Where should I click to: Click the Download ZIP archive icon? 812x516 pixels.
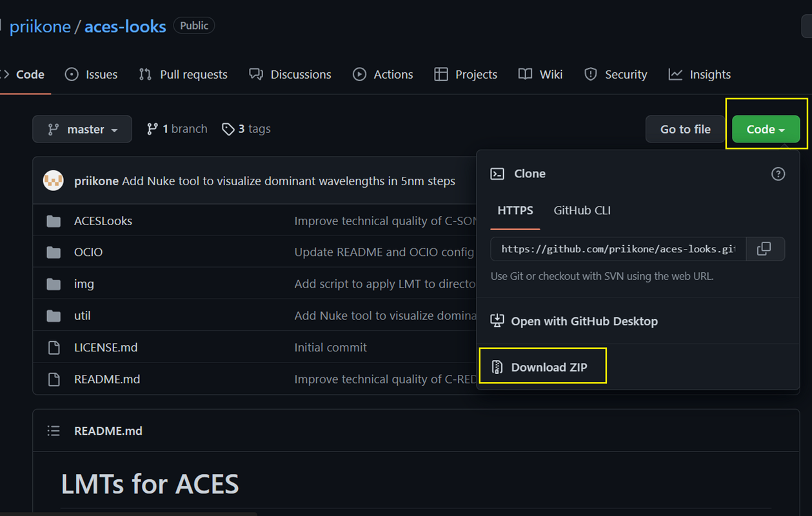[x=497, y=367]
